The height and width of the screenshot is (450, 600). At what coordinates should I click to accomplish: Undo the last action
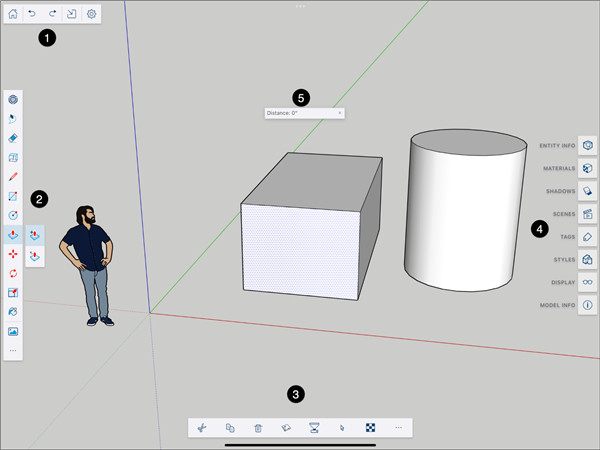[x=33, y=14]
